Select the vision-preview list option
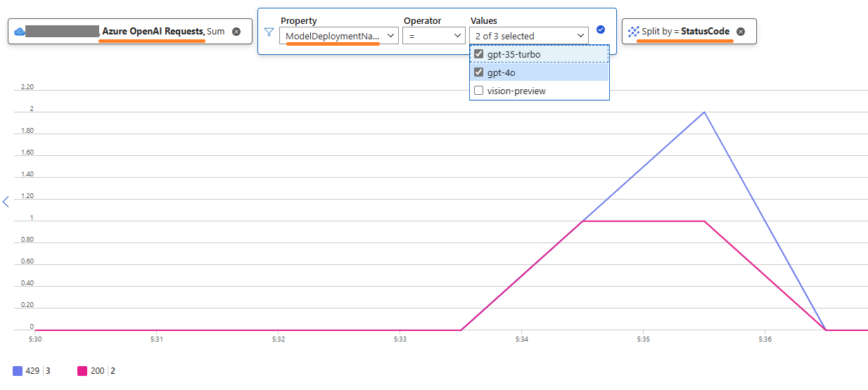 pos(540,91)
